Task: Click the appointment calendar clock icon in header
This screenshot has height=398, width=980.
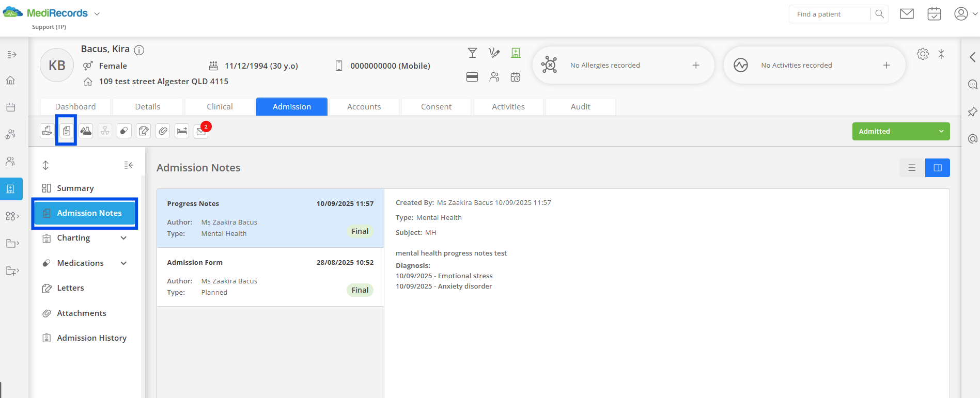Action: 516,77
